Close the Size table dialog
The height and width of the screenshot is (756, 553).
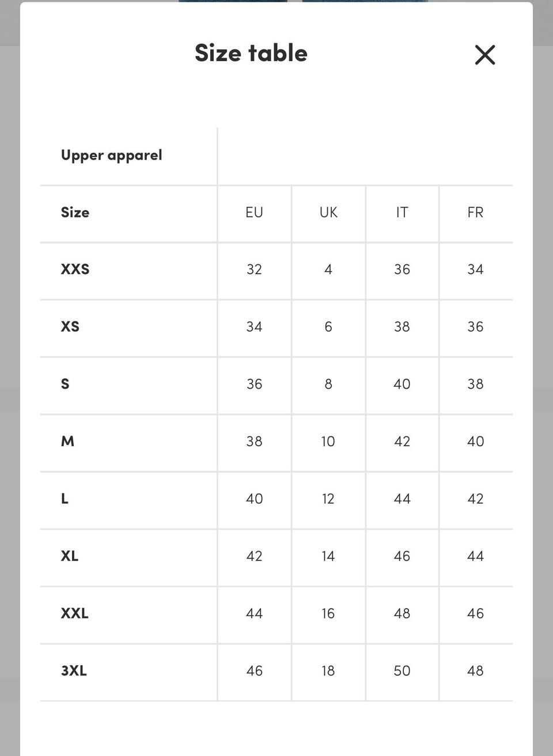click(x=484, y=55)
